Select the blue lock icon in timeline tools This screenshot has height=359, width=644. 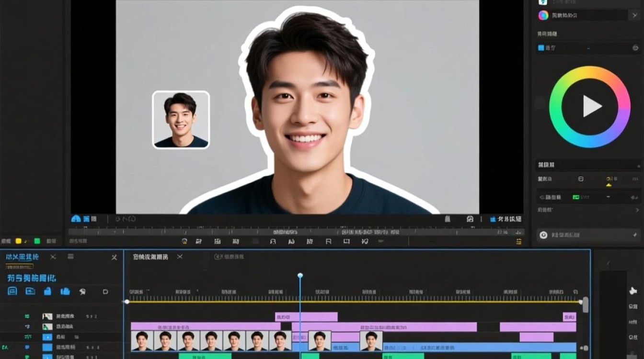47,291
